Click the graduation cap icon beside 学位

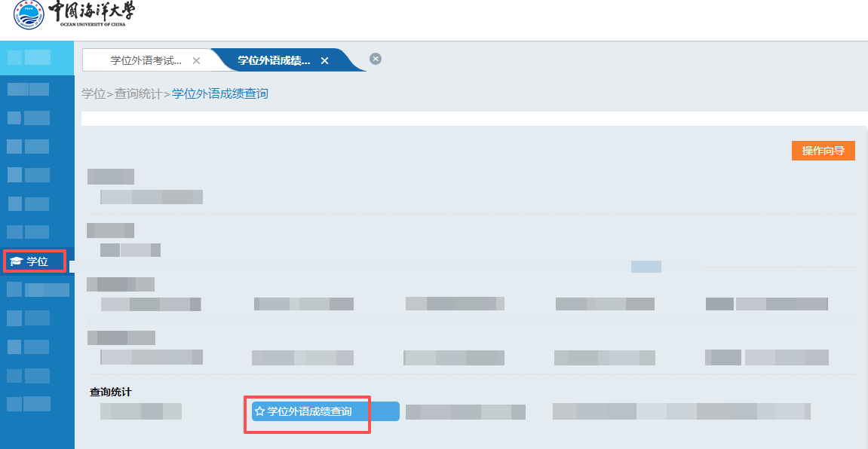click(x=16, y=261)
